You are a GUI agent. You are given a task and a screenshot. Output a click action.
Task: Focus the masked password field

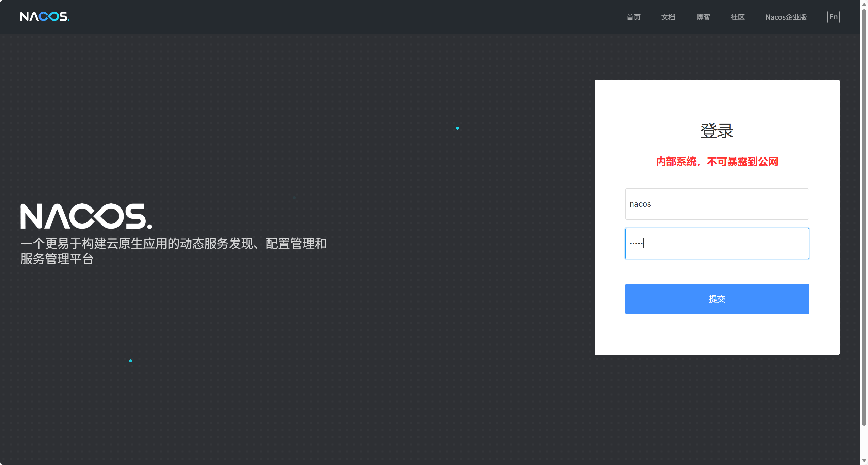click(x=716, y=244)
